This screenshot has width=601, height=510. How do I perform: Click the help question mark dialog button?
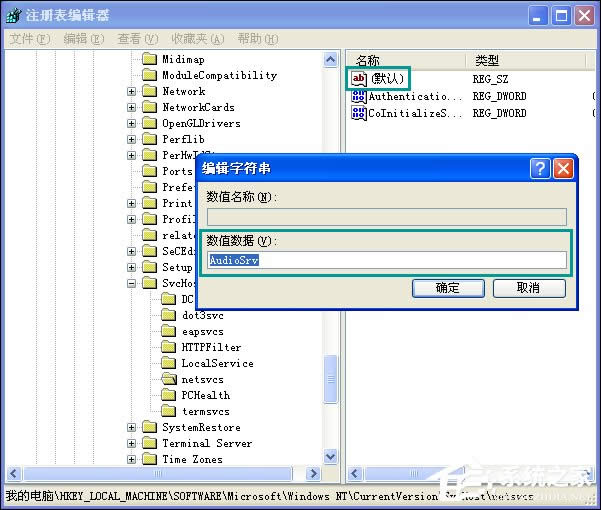(539, 168)
